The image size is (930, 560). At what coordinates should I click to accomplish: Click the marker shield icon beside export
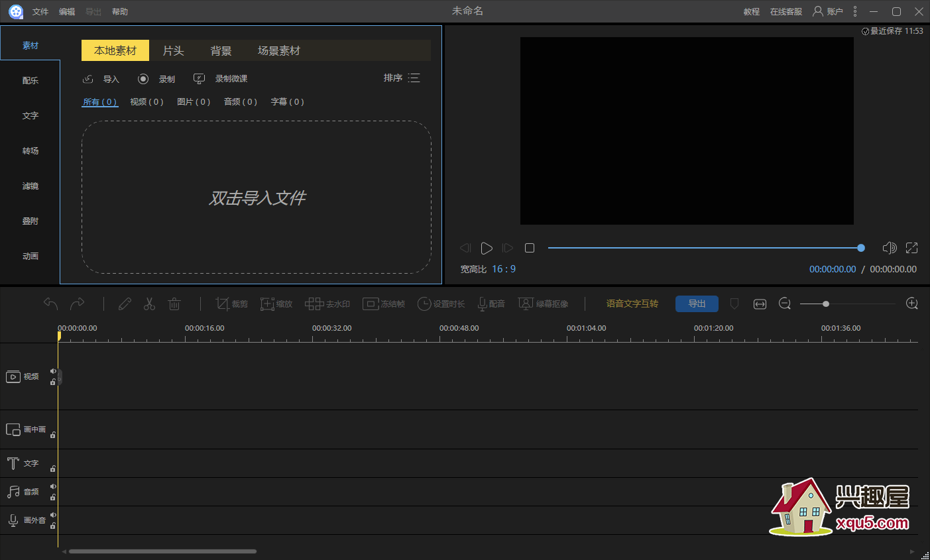(x=734, y=304)
